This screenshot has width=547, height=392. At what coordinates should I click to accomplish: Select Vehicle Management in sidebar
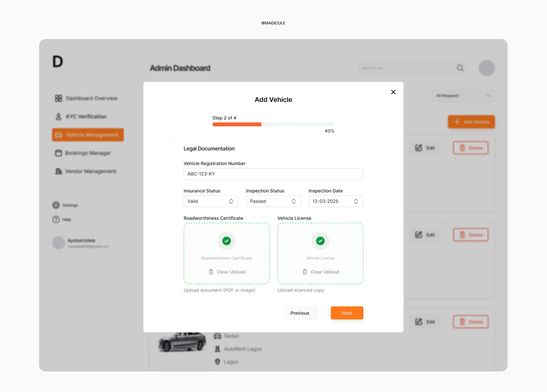88,135
